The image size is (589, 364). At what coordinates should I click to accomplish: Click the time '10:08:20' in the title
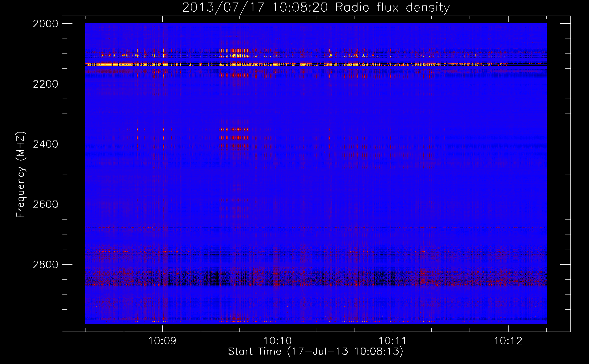pyautogui.click(x=300, y=7)
